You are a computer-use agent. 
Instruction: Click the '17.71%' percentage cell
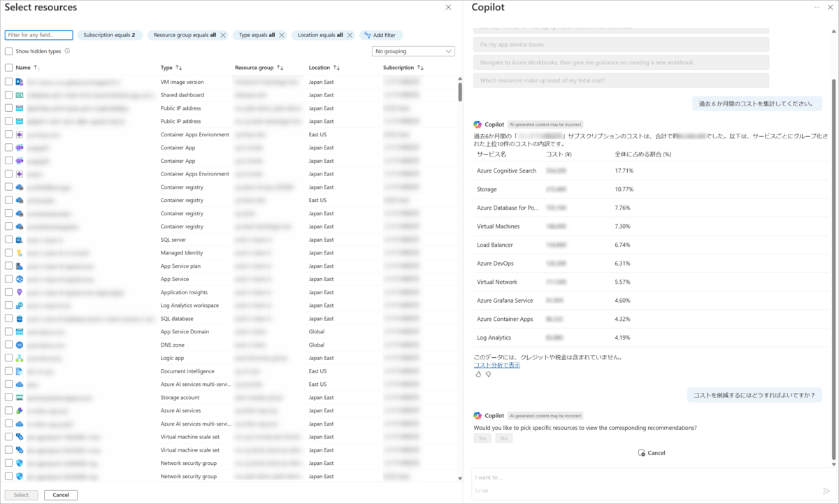coord(624,171)
